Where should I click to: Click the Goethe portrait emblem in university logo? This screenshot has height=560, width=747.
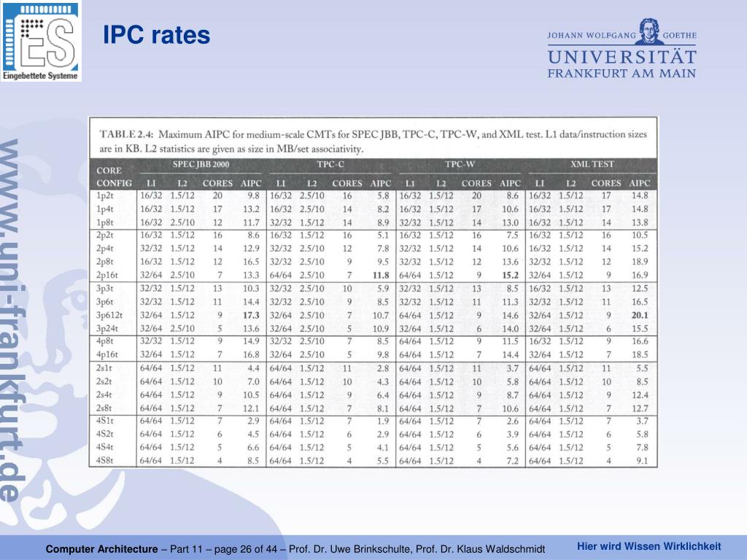[649, 32]
